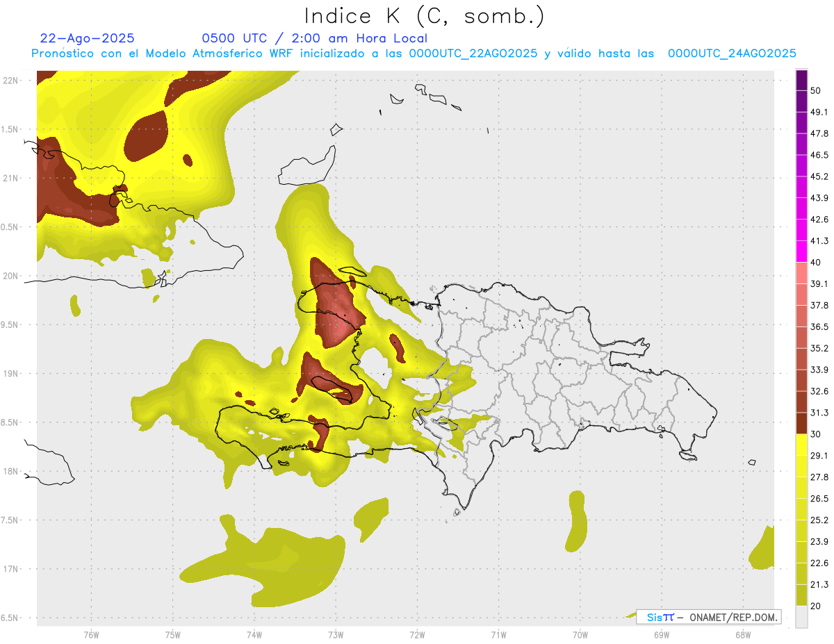Image resolution: width=834 pixels, height=644 pixels.
Task: Click the longitude label '75W'
Action: point(173,634)
